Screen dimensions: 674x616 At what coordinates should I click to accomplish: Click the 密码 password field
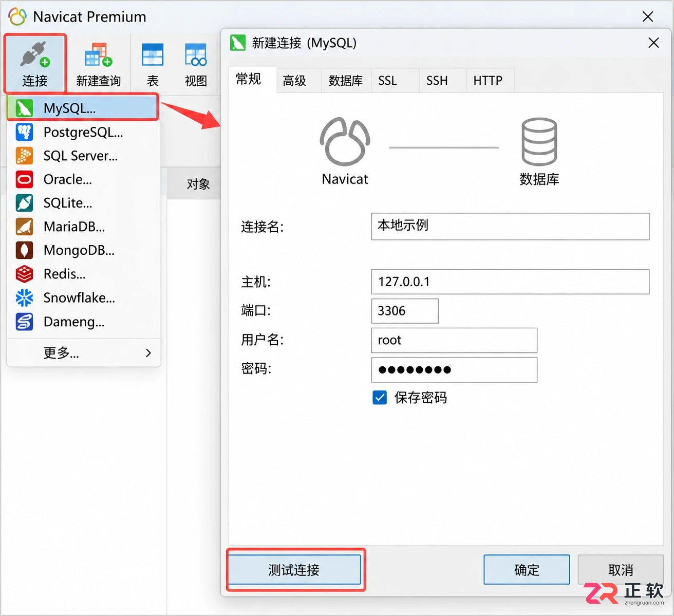pyautogui.click(x=454, y=370)
